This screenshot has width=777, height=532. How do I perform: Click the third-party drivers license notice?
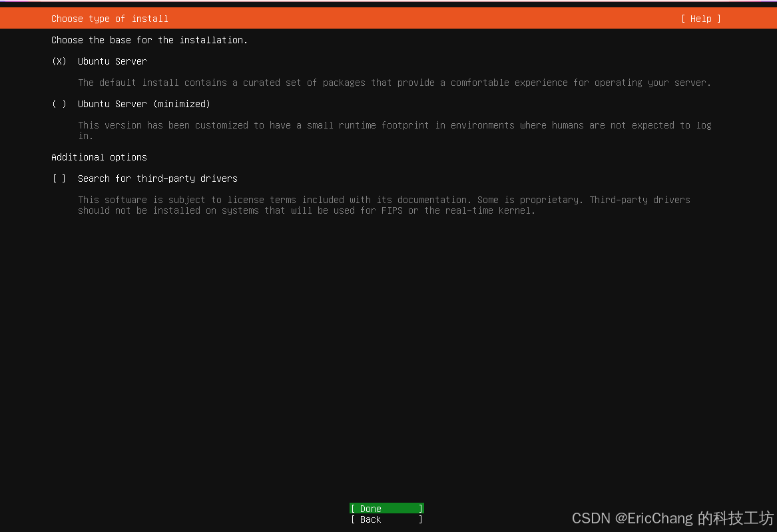pyautogui.click(x=384, y=205)
